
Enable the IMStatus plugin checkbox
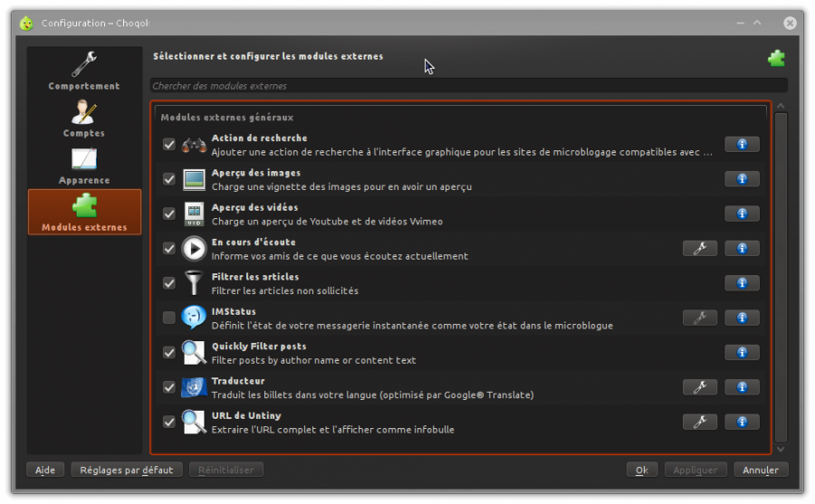point(169,318)
